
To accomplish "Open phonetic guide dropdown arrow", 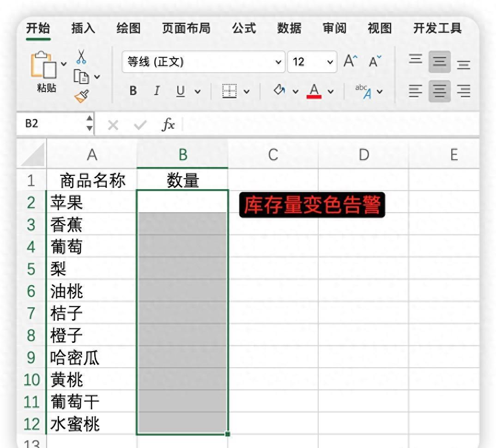I will coord(380,92).
